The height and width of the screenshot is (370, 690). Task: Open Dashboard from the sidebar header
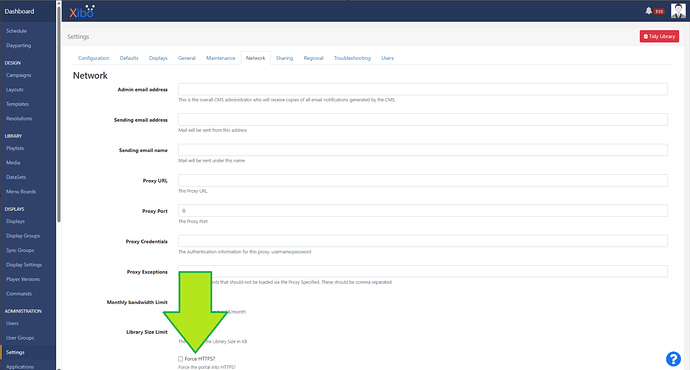(x=19, y=11)
